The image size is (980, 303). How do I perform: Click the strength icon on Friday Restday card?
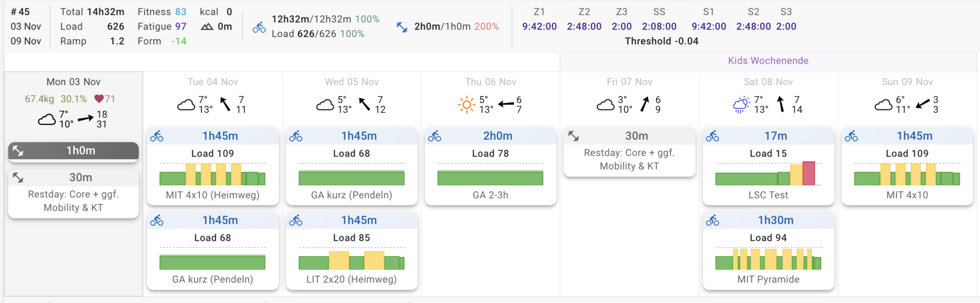(574, 136)
